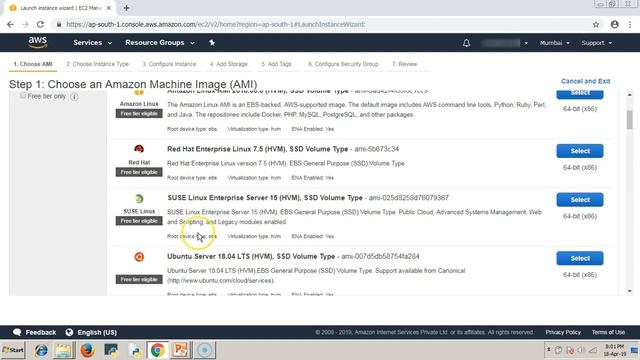Image resolution: width=640 pixels, height=360 pixels.
Task: Click SUSE Linux Free tier eligible badge
Action: coord(139,221)
